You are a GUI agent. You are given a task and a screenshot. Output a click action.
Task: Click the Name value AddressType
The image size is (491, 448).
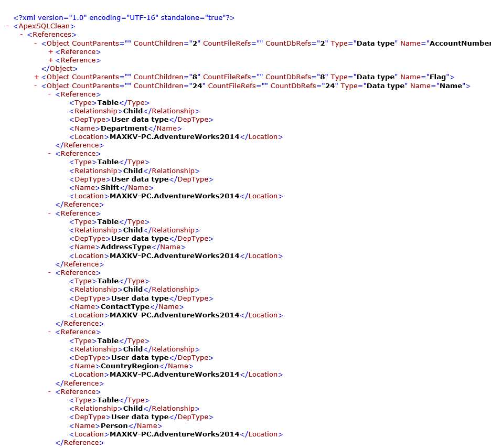[126, 247]
